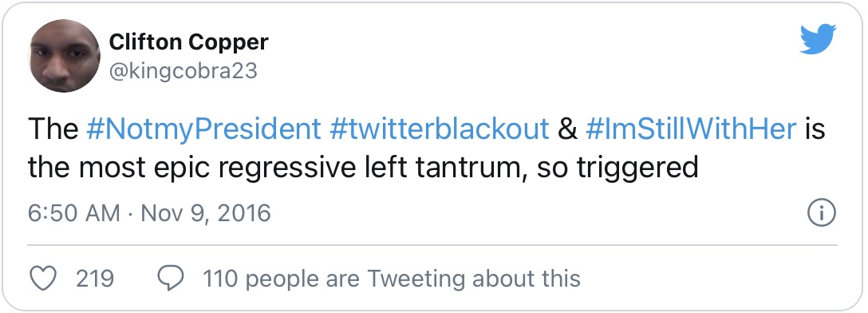Click the ampersand between the hashtags
The height and width of the screenshot is (313, 868).
coord(567,129)
